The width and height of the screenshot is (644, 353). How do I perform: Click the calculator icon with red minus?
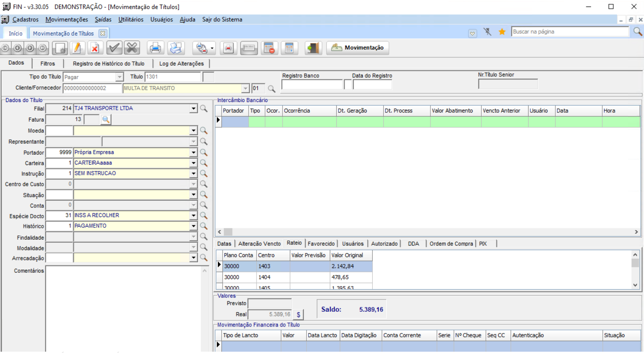(269, 48)
